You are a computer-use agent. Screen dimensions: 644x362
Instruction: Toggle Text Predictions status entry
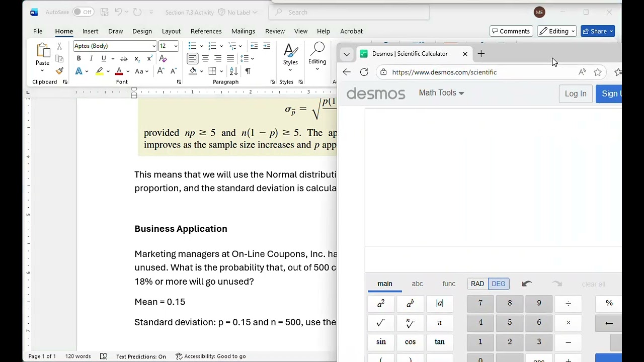click(x=141, y=356)
